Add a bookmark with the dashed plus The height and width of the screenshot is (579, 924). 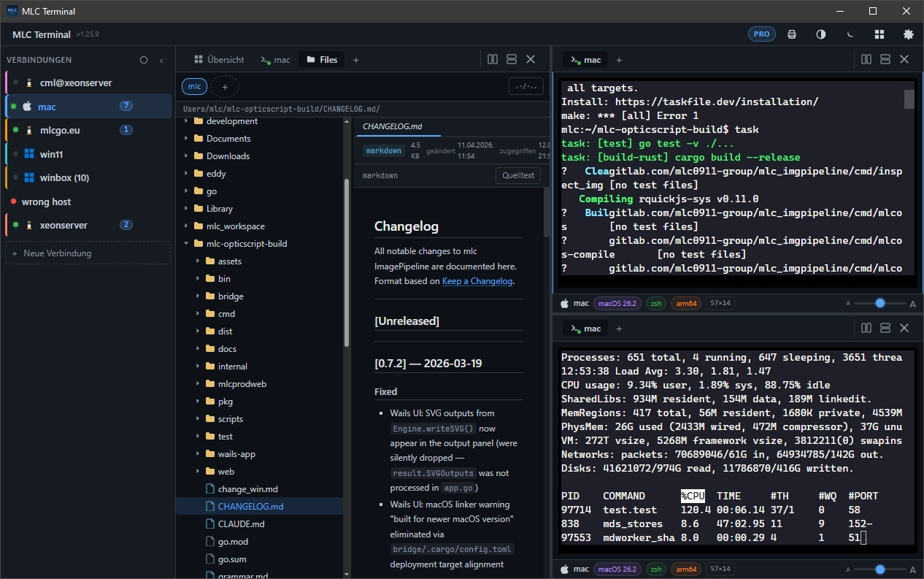click(225, 87)
